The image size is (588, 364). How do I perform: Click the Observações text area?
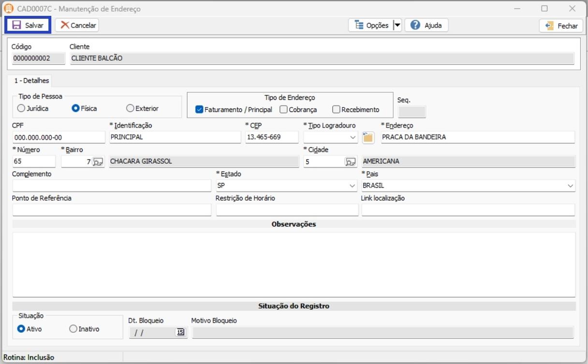pyautogui.click(x=294, y=264)
